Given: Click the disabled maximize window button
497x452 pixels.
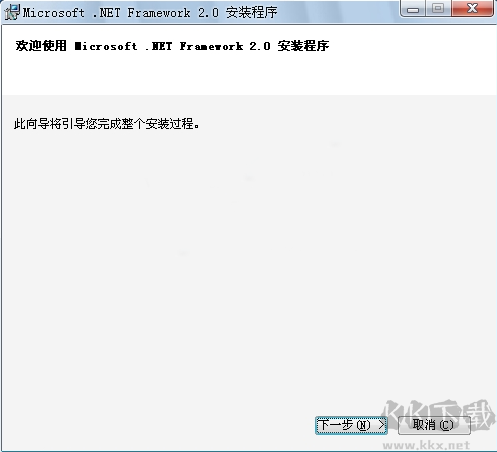Looking at the screenshot, I should pyautogui.click(x=438, y=9).
